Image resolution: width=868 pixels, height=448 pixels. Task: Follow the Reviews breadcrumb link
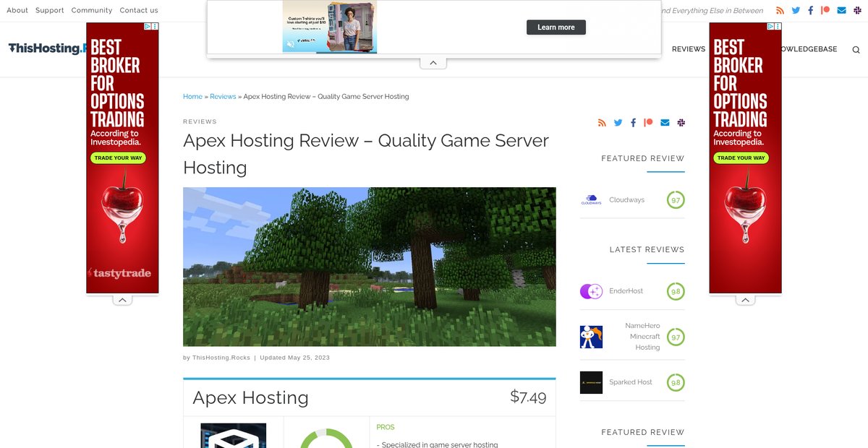click(x=223, y=96)
